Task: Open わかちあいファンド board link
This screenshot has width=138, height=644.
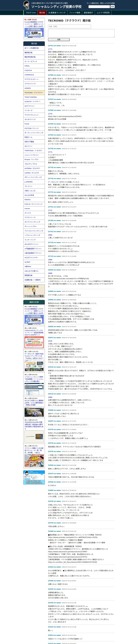Action: 34,128
